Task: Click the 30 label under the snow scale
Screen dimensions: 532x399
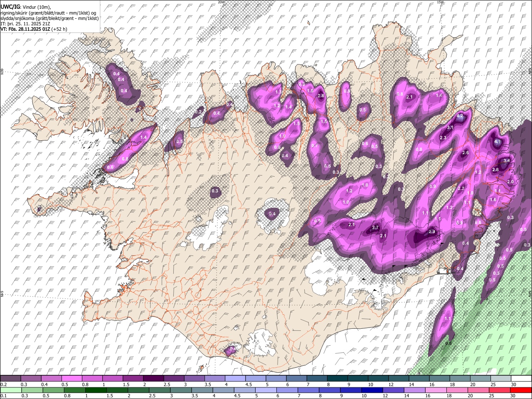Action: coord(514,384)
